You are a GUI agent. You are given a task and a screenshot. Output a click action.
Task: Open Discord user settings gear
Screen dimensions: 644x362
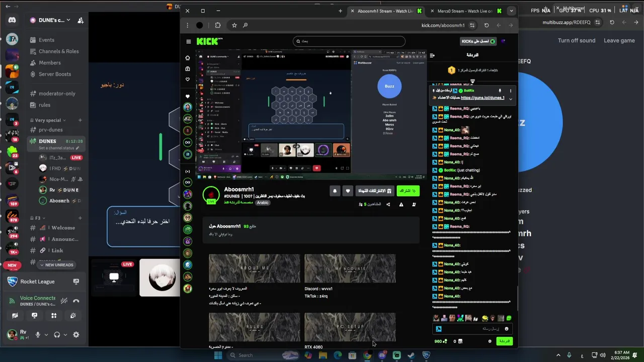[76, 335]
